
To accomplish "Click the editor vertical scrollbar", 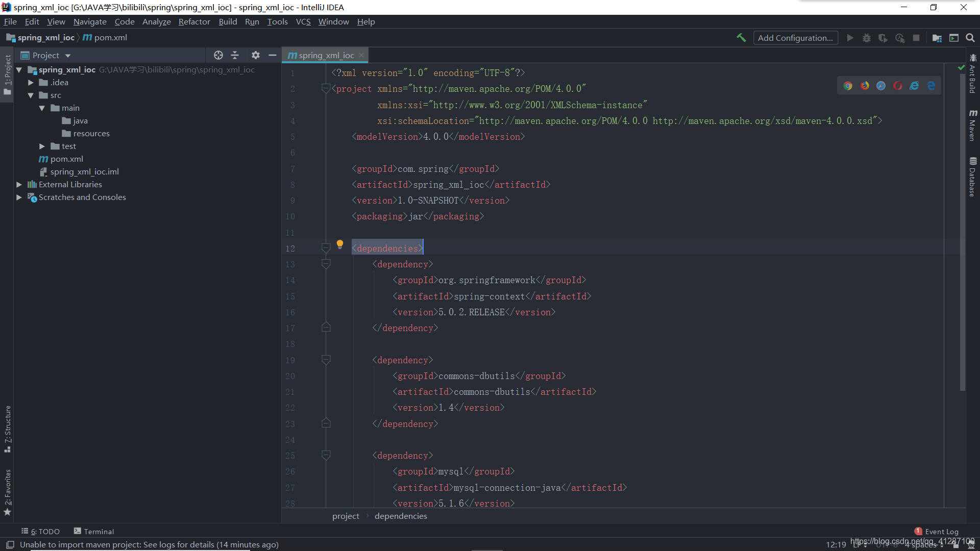I will pos(962,230).
